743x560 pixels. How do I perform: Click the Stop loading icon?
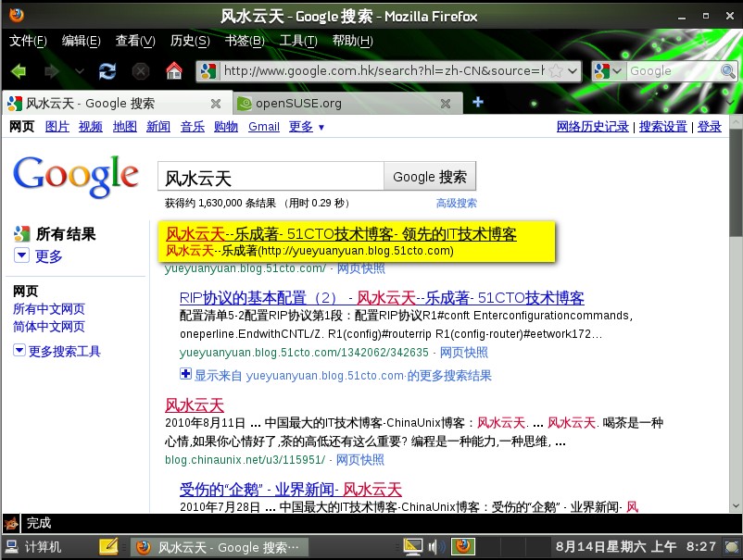140,71
